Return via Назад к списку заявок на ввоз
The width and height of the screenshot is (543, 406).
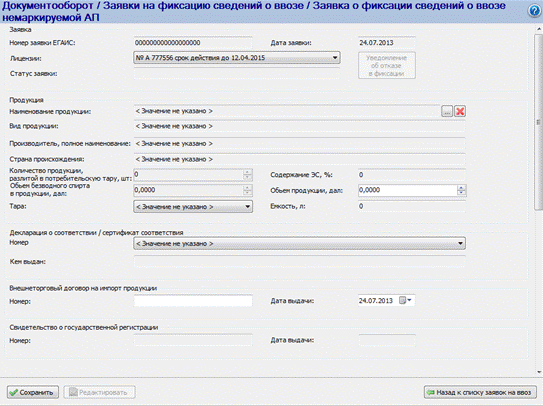[x=480, y=392]
